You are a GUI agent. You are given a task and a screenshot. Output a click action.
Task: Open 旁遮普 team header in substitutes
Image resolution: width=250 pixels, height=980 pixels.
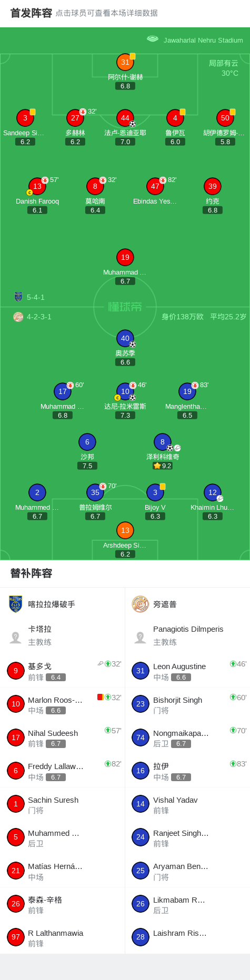pos(187,604)
